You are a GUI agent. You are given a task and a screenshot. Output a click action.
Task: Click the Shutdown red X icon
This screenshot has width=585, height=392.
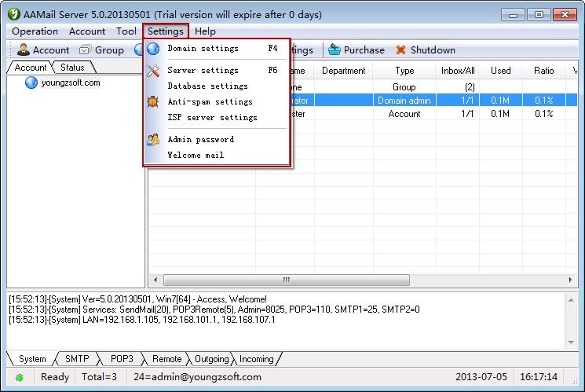click(x=400, y=49)
